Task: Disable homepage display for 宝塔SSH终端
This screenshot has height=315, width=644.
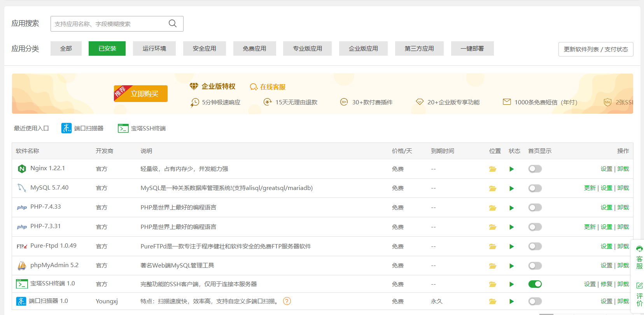Action: (x=535, y=284)
